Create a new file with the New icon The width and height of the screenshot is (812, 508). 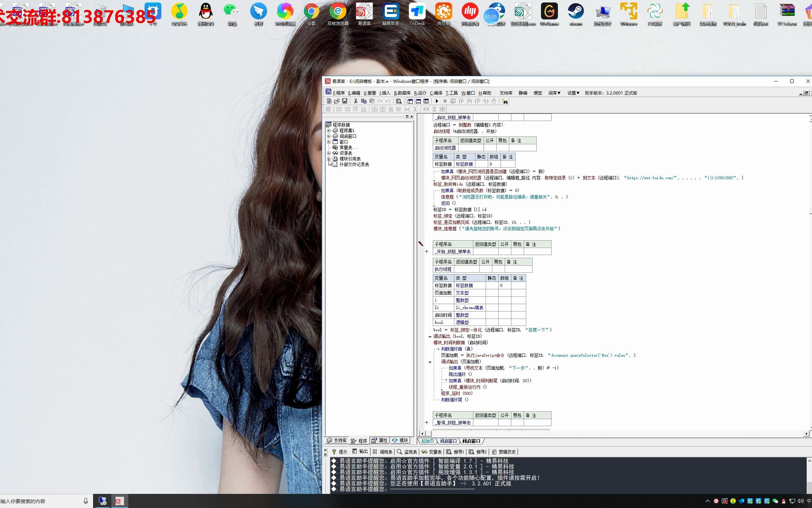click(x=329, y=101)
